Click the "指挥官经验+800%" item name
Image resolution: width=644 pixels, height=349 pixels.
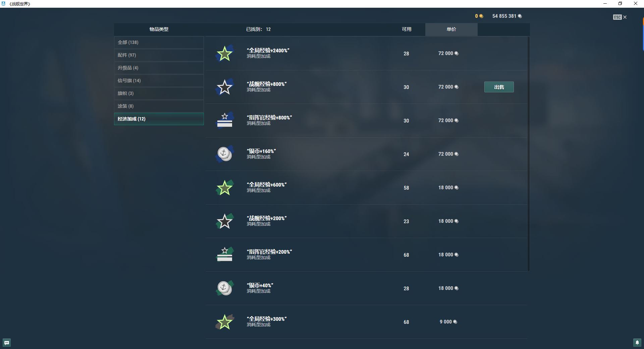269,117
